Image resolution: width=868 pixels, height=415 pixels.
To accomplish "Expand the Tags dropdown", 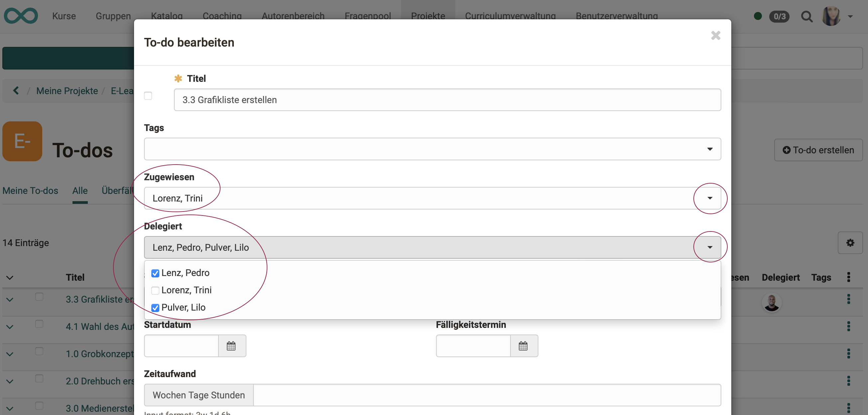I will (x=710, y=149).
